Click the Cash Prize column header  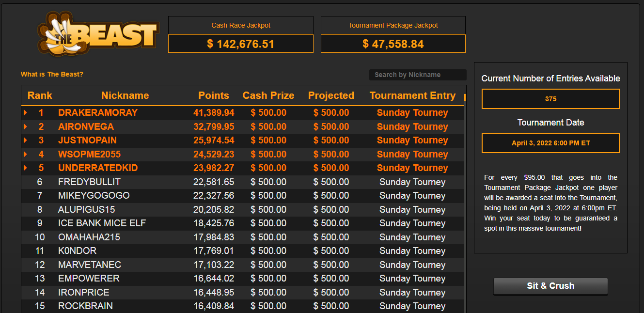[268, 95]
